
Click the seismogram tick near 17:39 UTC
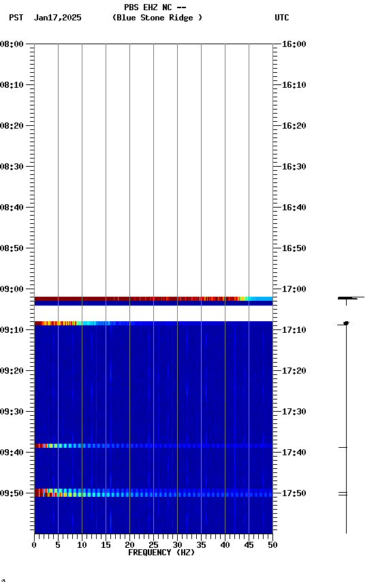click(343, 447)
